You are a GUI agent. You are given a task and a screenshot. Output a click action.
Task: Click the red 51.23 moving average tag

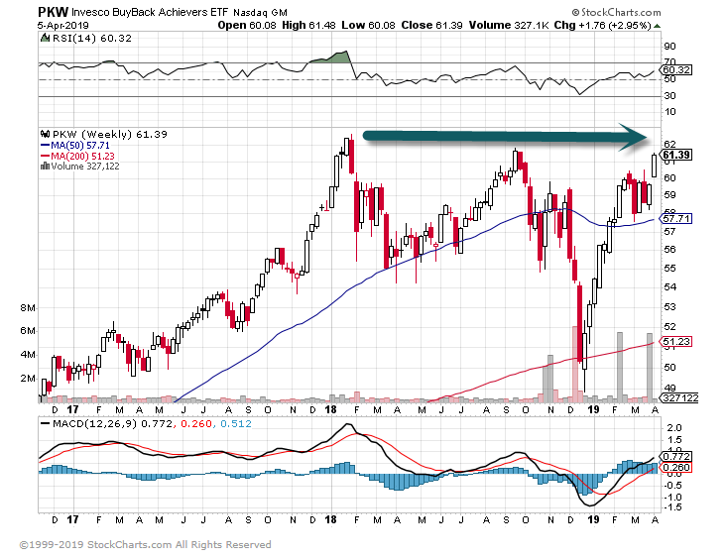pyautogui.click(x=676, y=342)
